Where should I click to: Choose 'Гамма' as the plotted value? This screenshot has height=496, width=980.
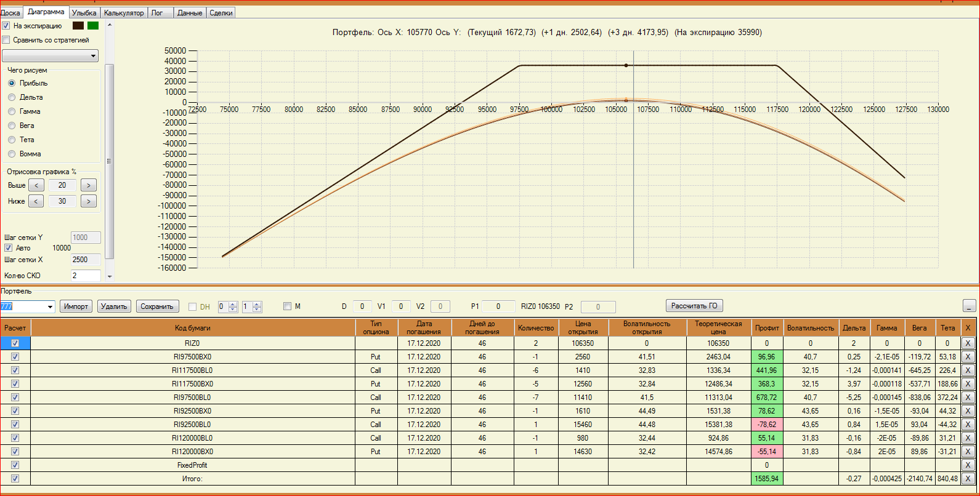(12, 111)
